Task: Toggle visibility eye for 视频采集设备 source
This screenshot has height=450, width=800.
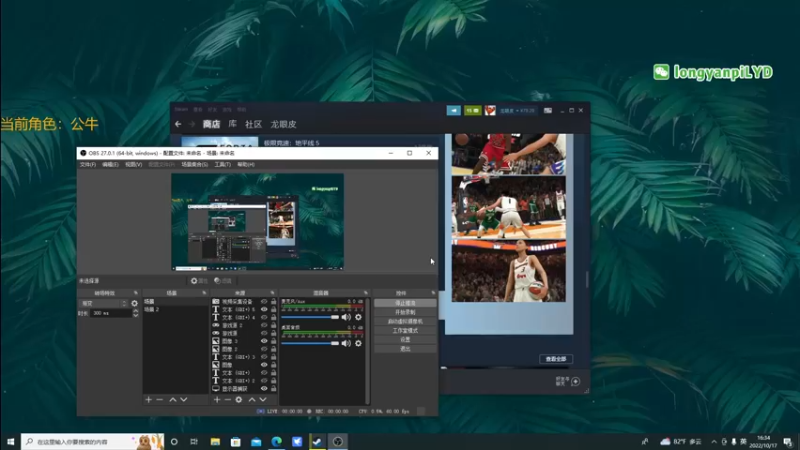Action: pyautogui.click(x=264, y=302)
